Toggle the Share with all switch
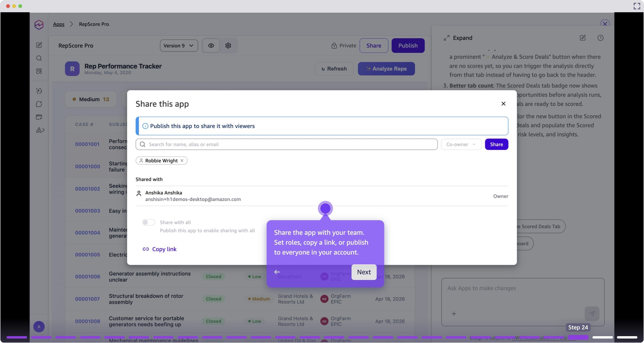This screenshot has height=343, width=644. point(148,222)
